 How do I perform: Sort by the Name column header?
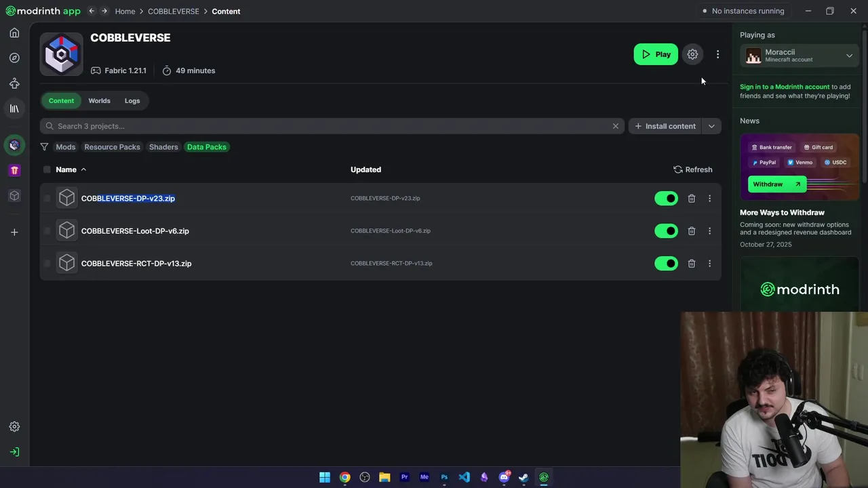[71, 169]
